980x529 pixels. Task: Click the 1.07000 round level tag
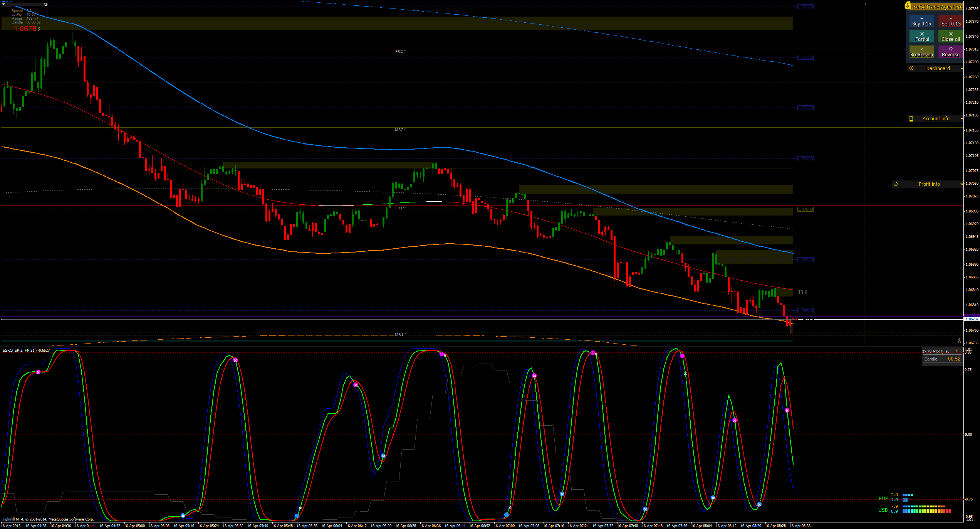[805, 209]
